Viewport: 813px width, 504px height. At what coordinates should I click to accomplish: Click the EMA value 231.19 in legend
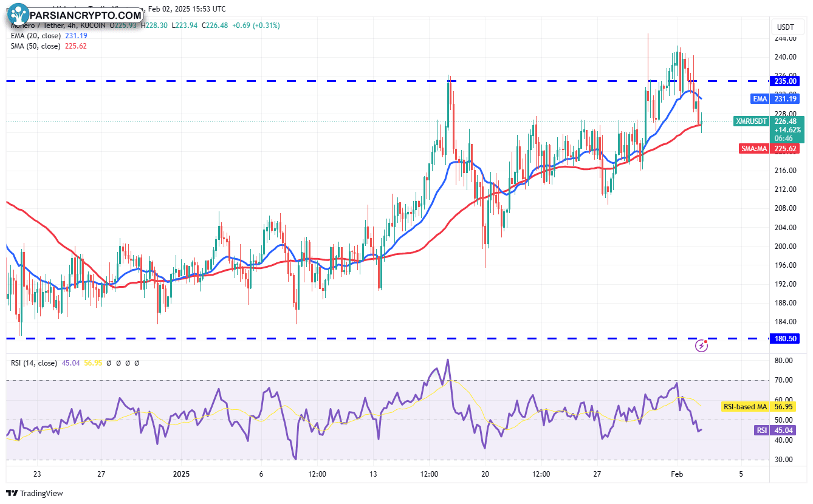tap(76, 36)
